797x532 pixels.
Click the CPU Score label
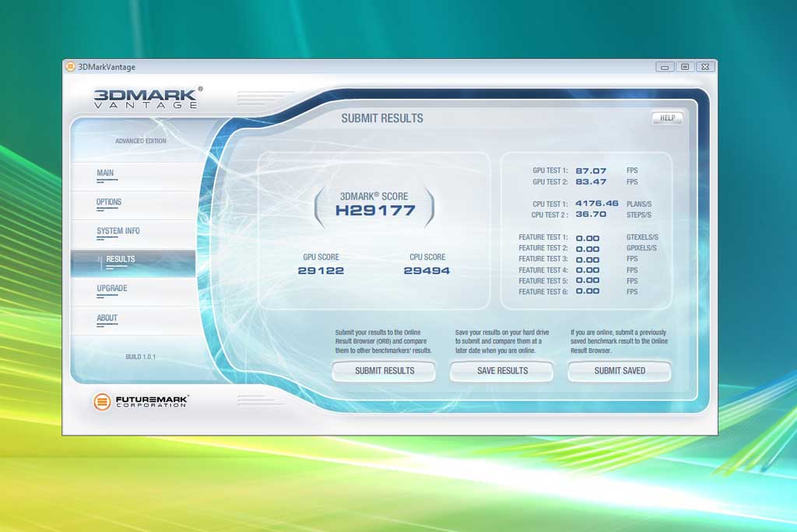pos(427,257)
